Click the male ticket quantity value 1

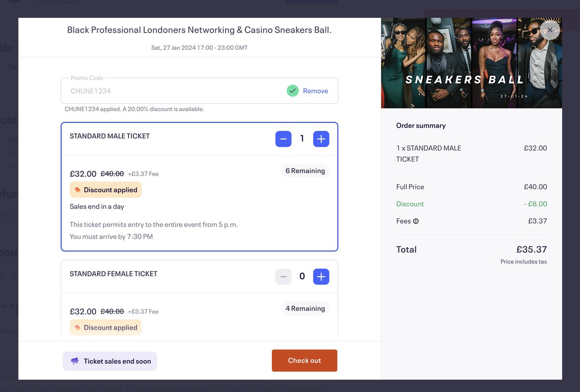coord(302,139)
